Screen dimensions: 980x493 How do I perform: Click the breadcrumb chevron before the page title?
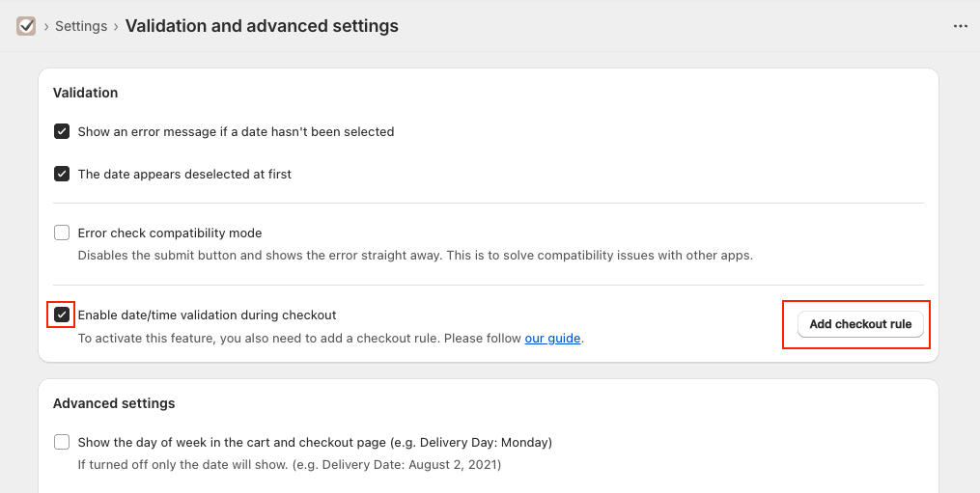point(116,26)
